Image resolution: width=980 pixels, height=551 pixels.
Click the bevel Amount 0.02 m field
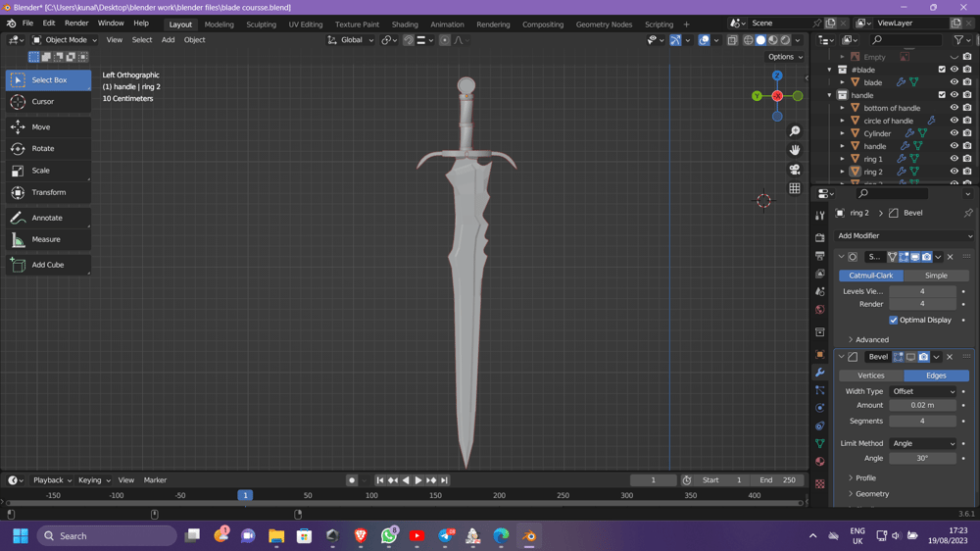(922, 405)
